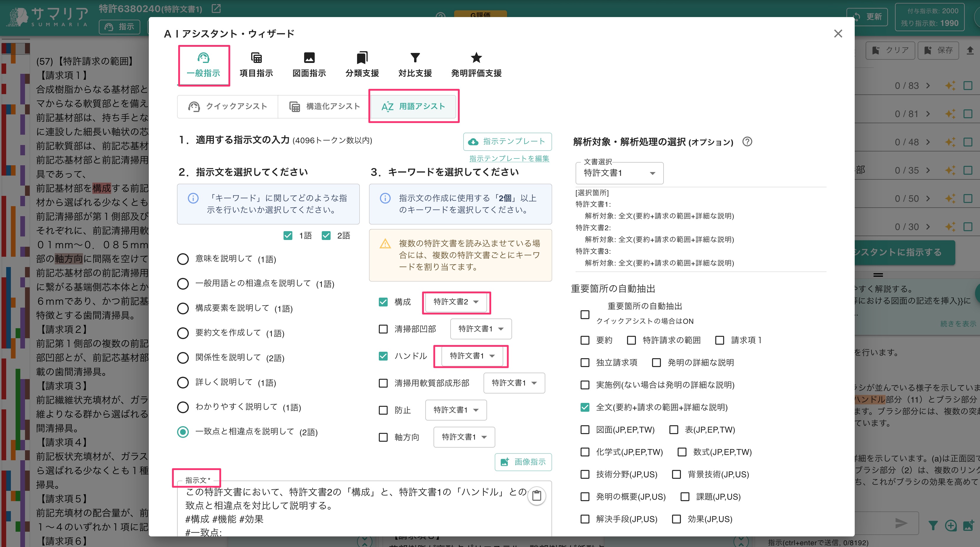Open document dropdown for 清掃用軟質部成形部
980x547 pixels.
[514, 383]
